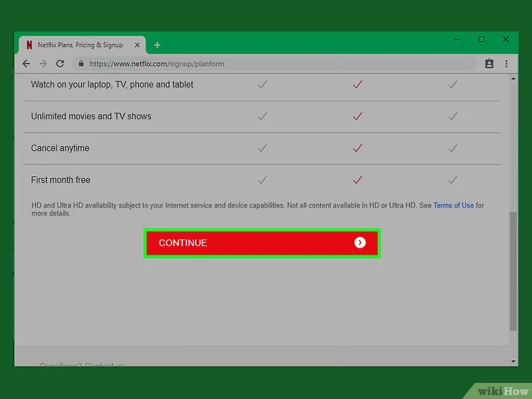Click the 'Cancel anytime' row label
Image resolution: width=532 pixels, height=399 pixels.
60,148
